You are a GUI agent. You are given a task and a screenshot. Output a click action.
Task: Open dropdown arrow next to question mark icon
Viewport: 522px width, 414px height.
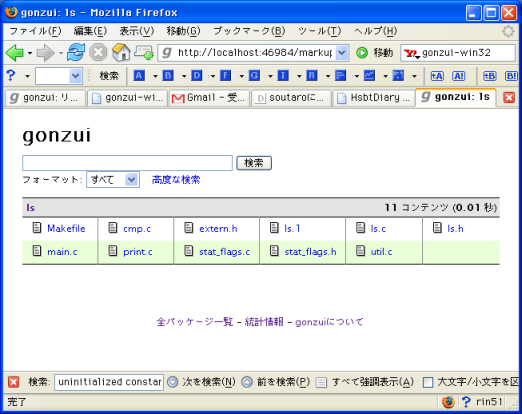[27, 76]
